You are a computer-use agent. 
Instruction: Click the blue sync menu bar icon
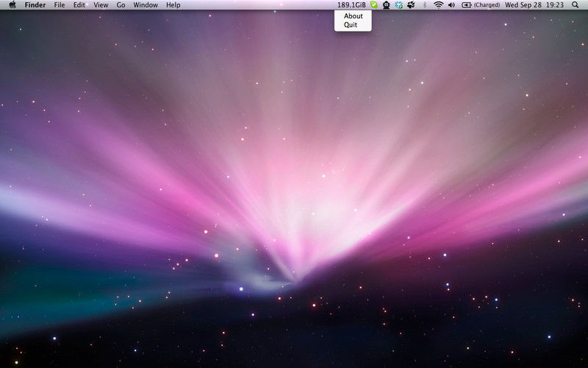pyautogui.click(x=398, y=5)
